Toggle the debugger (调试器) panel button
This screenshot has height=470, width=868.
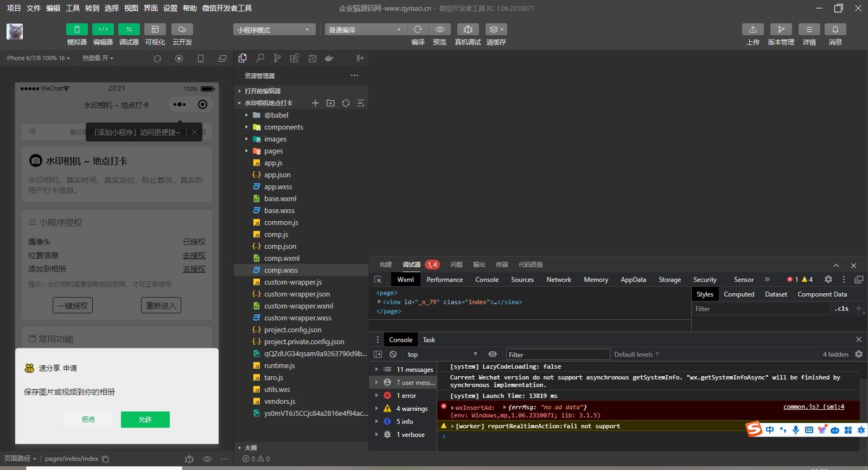129,29
